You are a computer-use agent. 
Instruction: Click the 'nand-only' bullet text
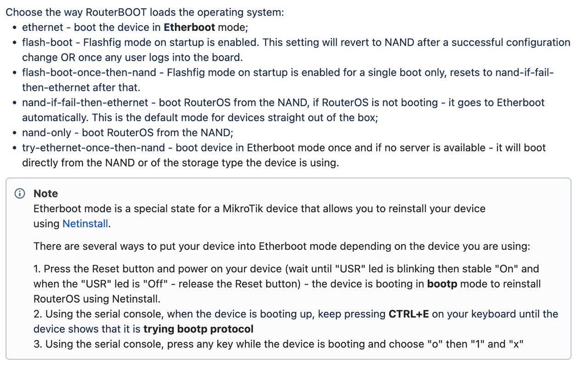tap(128, 132)
